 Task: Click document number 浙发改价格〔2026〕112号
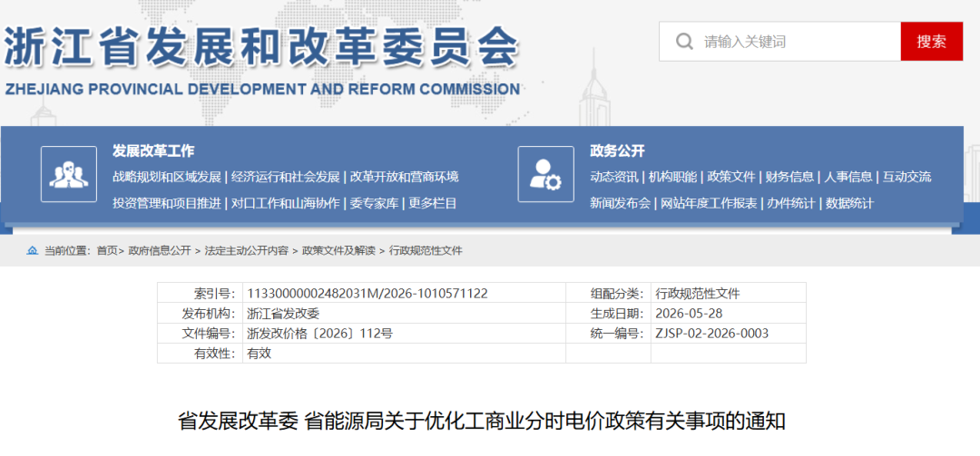(x=320, y=333)
